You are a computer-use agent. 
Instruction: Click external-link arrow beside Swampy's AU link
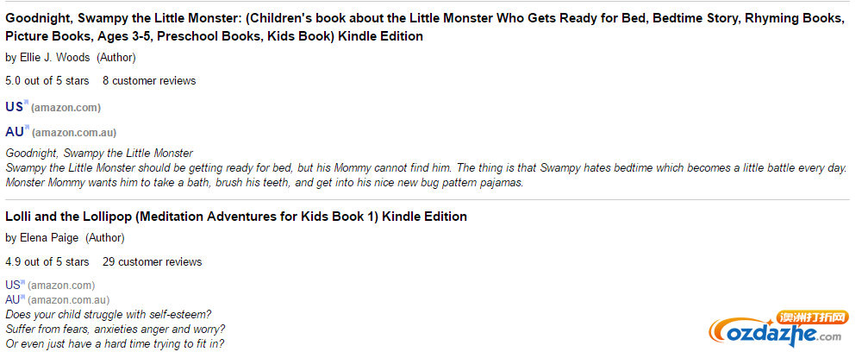click(x=27, y=129)
